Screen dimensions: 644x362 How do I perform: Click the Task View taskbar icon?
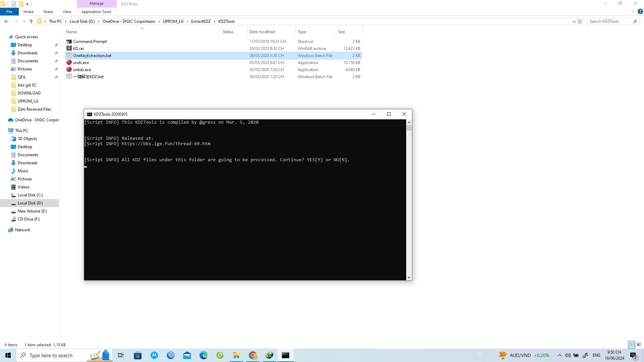point(121,355)
